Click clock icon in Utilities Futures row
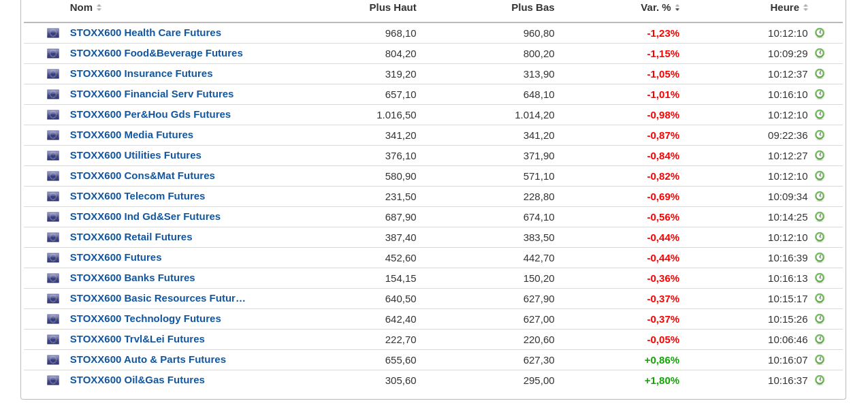The height and width of the screenshot is (416, 868). [820, 155]
